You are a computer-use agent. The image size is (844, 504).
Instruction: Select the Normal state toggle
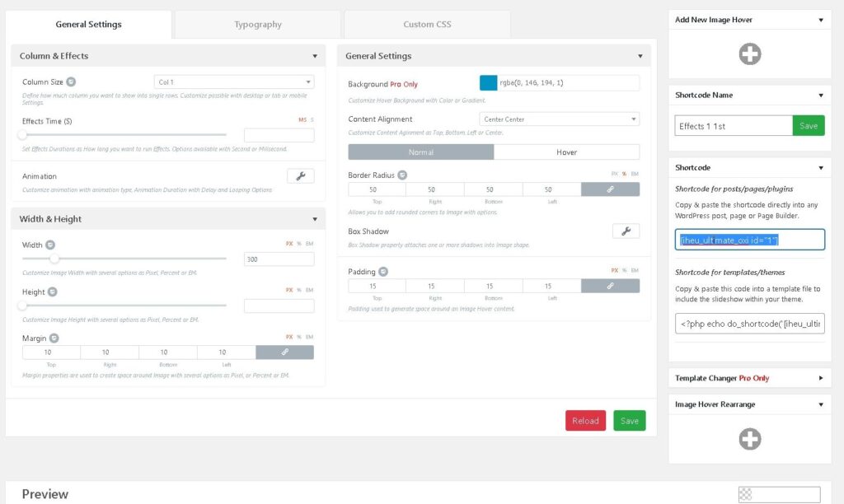click(x=420, y=152)
